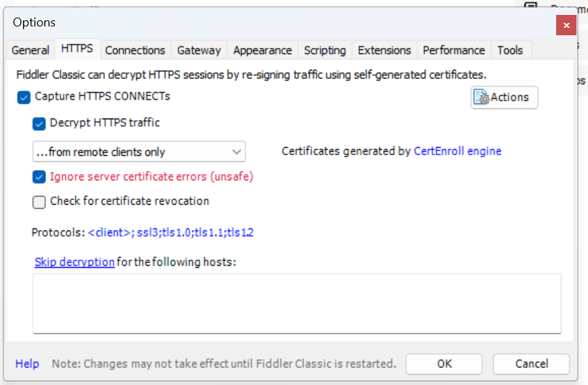Click the protocols list link

click(171, 232)
